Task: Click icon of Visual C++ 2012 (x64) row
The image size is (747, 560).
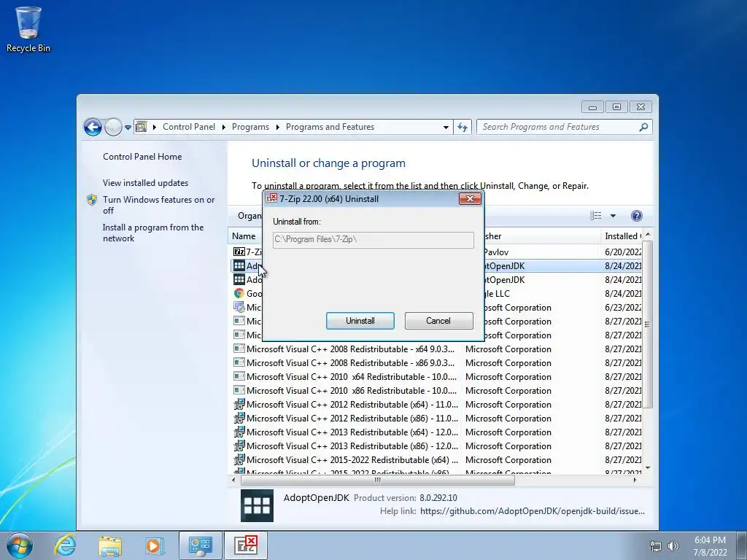Action: 239,404
